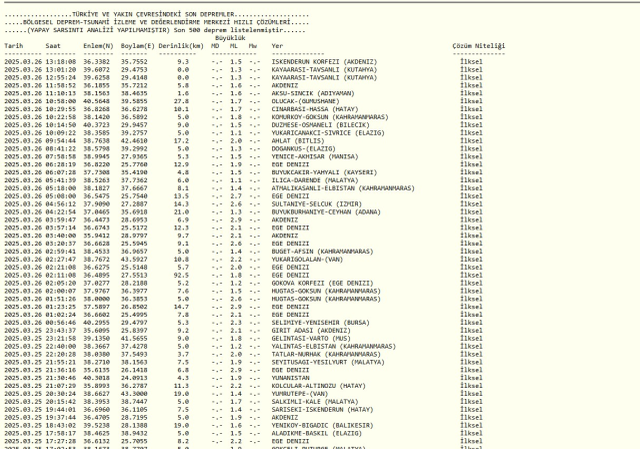The height and width of the screenshot is (449, 640).
Task: Select the 'Büyüklük' heading above magnitude columns
Action: (230, 38)
